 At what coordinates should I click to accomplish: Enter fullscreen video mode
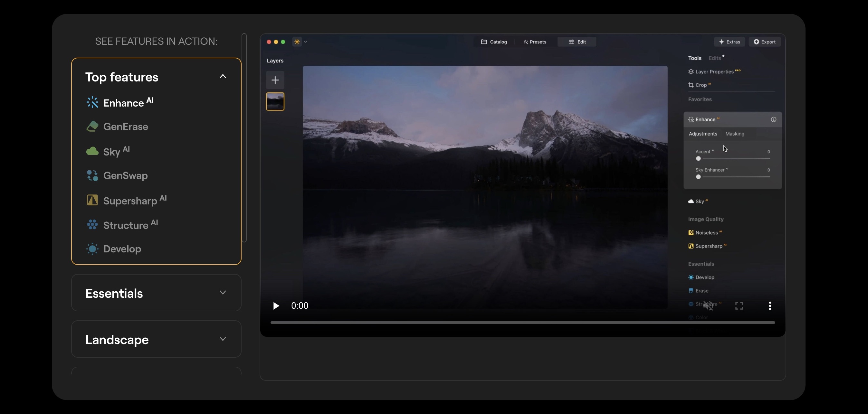coord(739,306)
